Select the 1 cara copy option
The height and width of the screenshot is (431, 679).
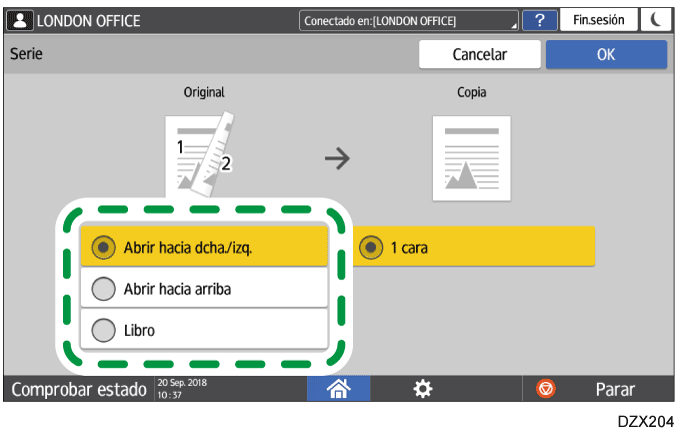(475, 247)
